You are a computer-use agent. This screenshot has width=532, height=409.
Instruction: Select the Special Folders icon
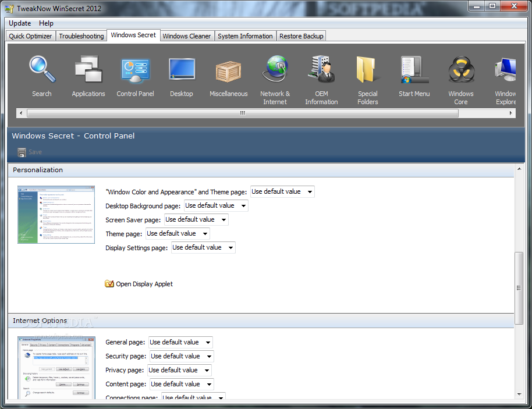368,69
